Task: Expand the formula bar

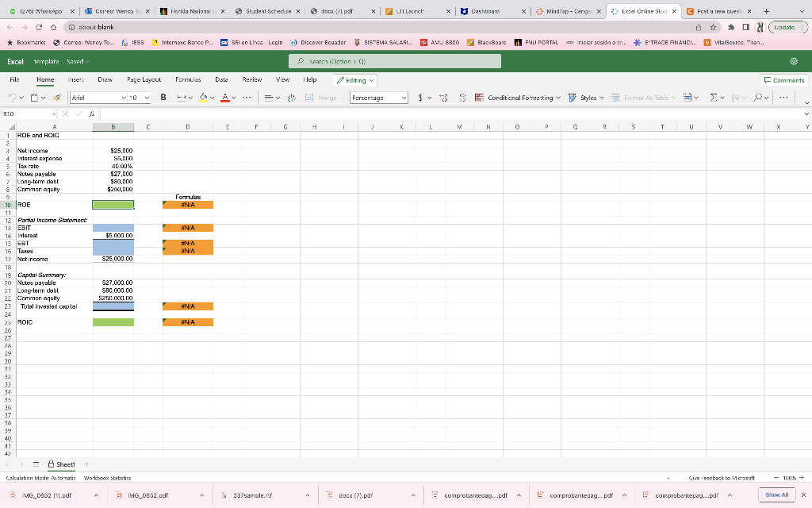Action: 806,114
